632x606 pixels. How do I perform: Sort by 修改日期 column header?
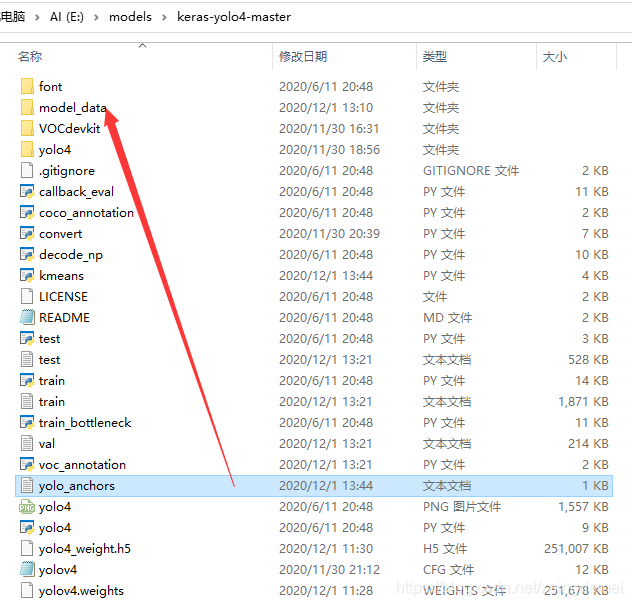click(303, 56)
